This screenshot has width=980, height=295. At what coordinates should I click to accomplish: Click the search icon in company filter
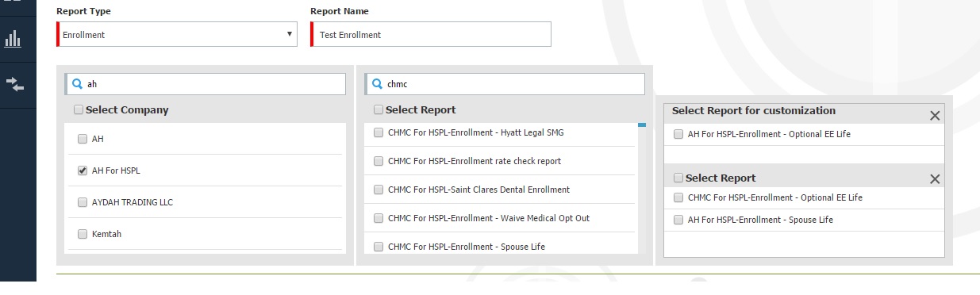click(77, 84)
